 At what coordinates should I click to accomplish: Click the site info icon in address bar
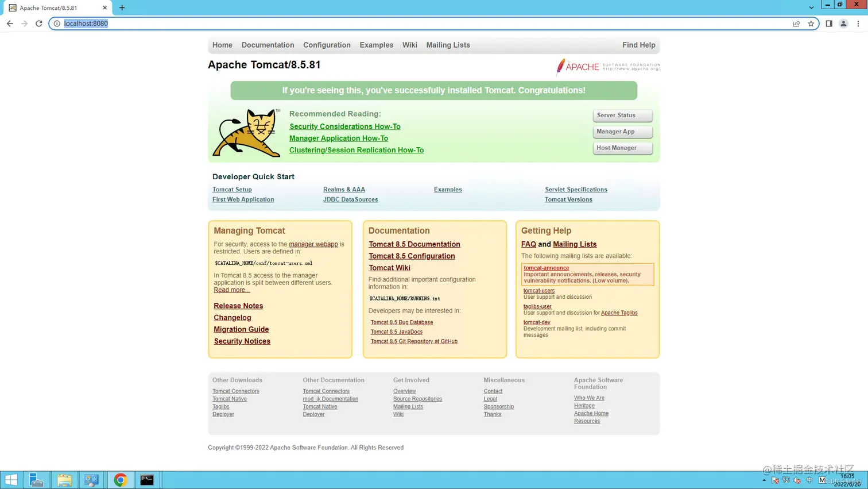click(57, 24)
